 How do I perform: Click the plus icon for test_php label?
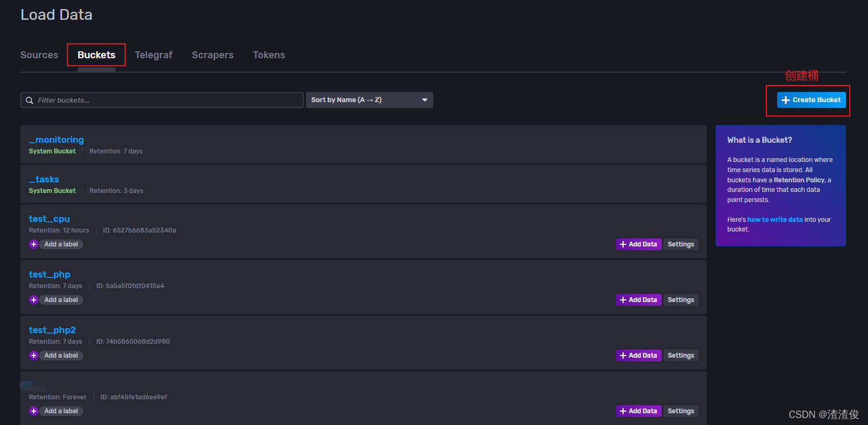point(34,300)
